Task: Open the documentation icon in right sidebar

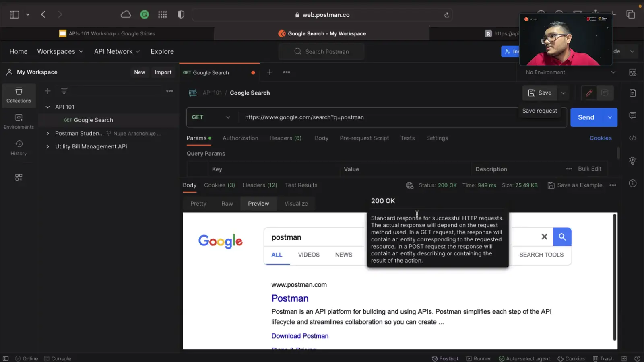Action: click(633, 93)
